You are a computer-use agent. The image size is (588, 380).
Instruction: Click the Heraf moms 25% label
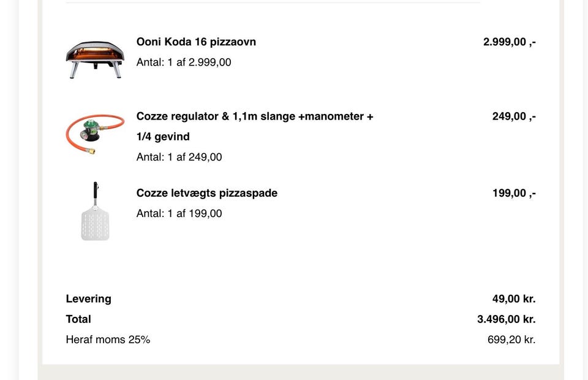tap(108, 340)
